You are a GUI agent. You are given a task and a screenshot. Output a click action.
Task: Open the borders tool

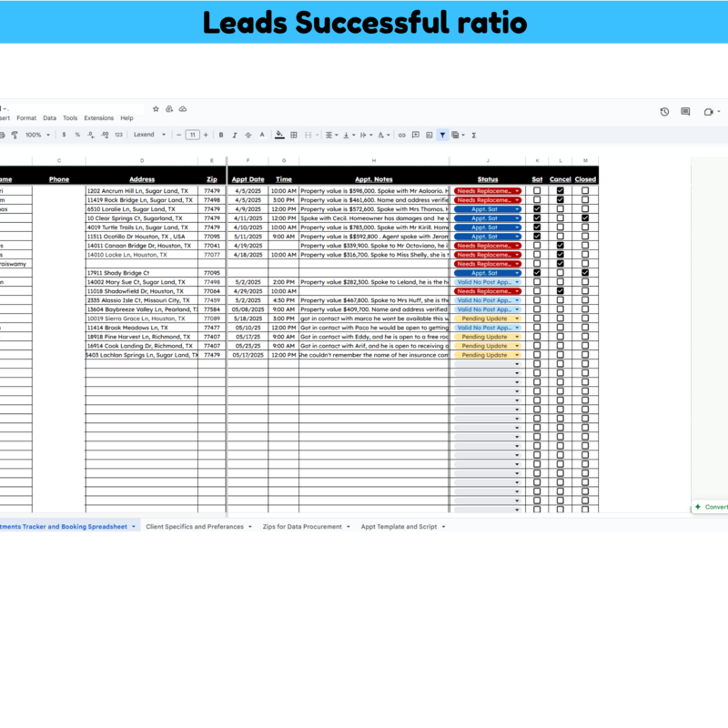click(x=293, y=135)
